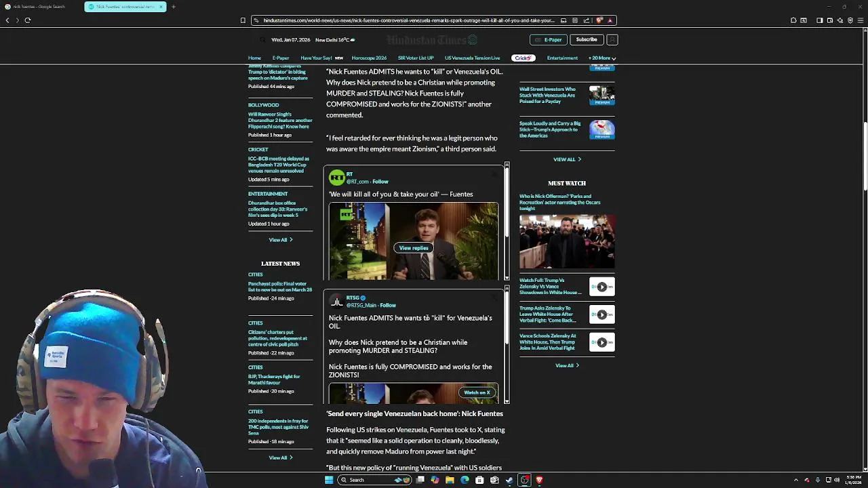Open the Entertainment navigation item

(562, 58)
